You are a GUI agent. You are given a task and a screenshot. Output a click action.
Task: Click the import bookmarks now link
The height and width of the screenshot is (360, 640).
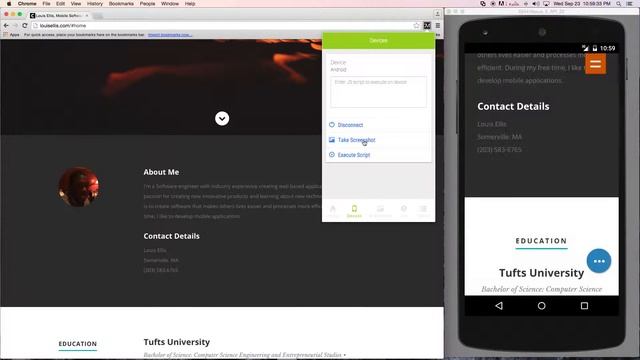(x=170, y=35)
